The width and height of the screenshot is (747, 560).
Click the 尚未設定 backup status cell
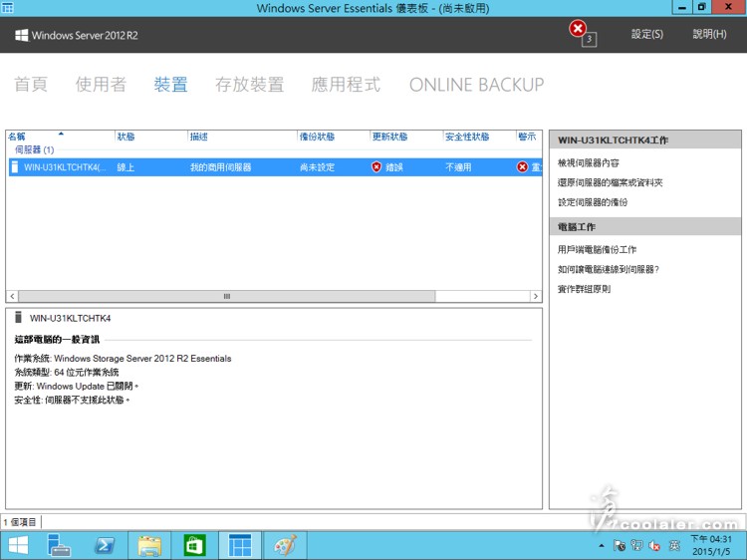click(x=318, y=167)
